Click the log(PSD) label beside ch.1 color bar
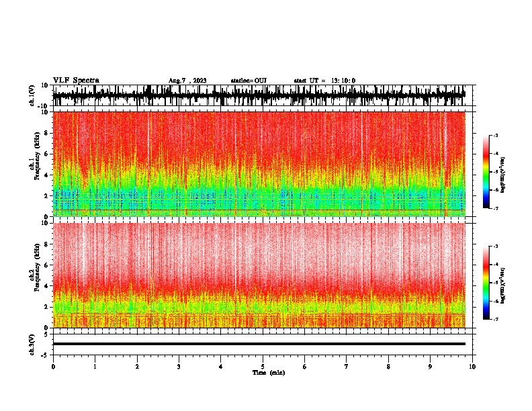 coord(503,175)
